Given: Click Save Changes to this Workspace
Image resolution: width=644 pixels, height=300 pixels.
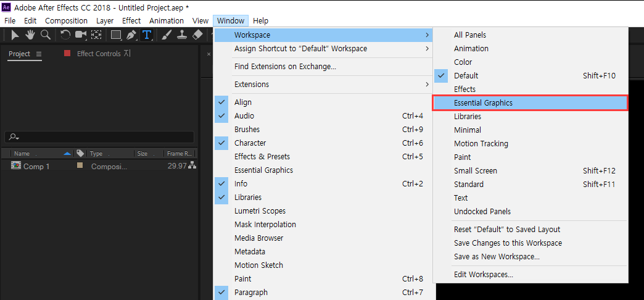Looking at the screenshot, I should 530,243.
